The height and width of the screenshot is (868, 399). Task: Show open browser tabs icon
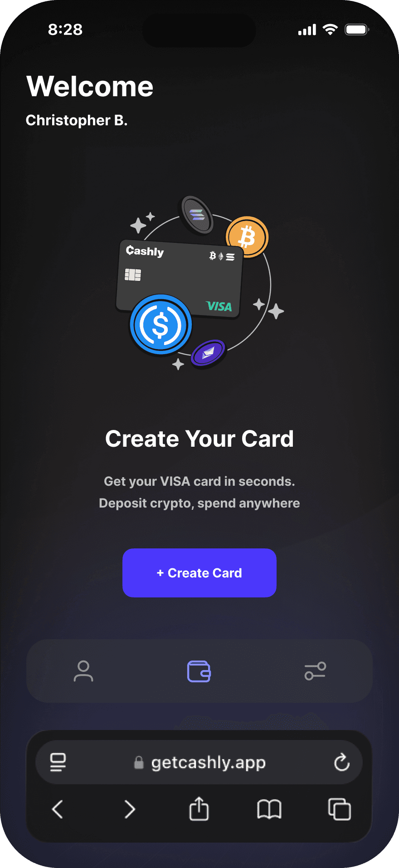340,809
